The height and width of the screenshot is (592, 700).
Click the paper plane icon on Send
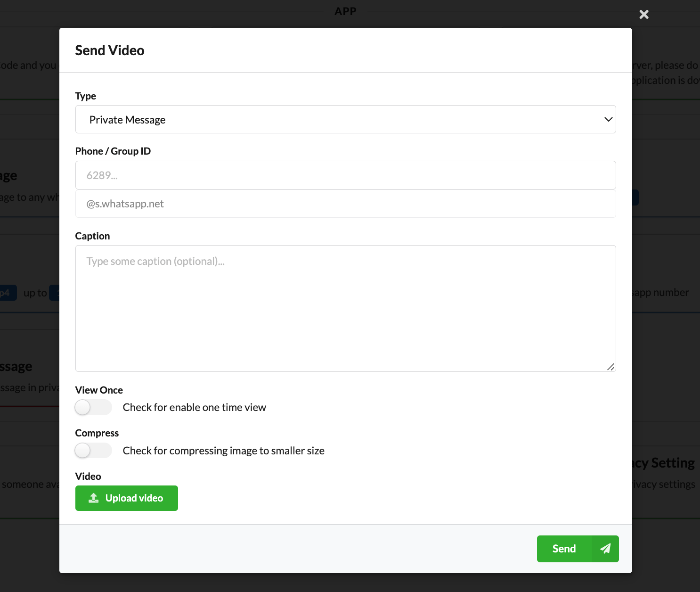click(605, 549)
